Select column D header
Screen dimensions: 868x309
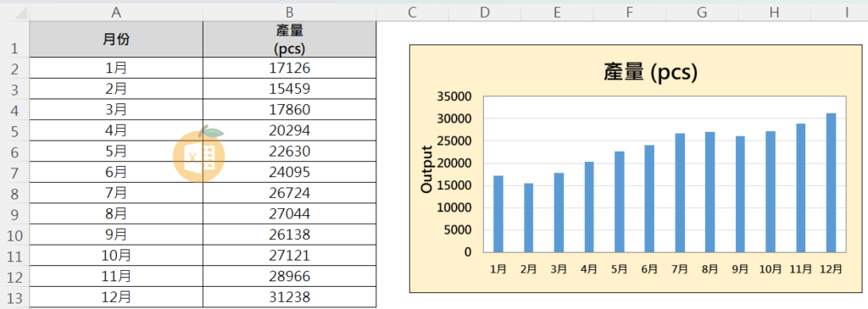coord(484,12)
